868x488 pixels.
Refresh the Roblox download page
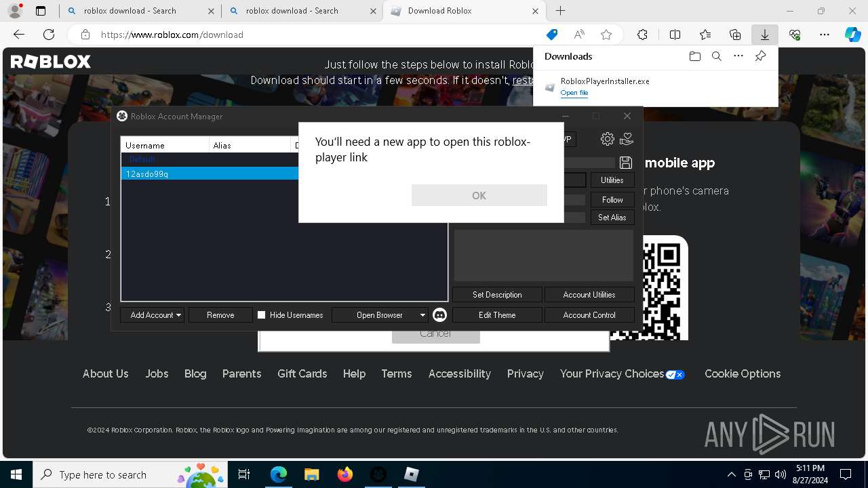pos(49,35)
